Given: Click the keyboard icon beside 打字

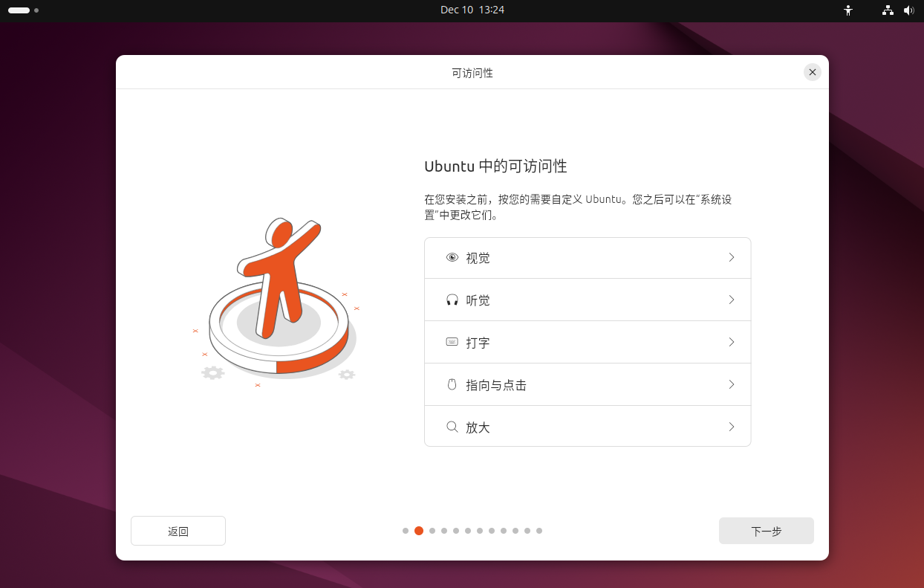Looking at the screenshot, I should [x=452, y=343].
